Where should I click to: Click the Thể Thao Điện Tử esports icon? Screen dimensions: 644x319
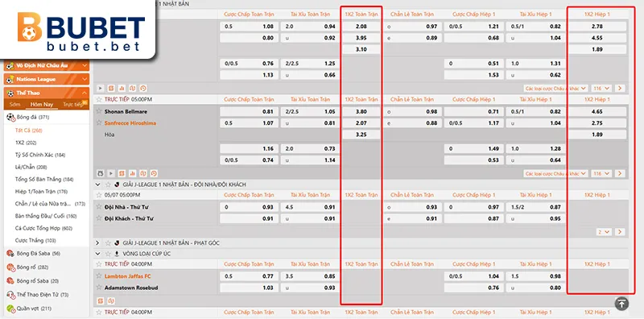pos(10,294)
